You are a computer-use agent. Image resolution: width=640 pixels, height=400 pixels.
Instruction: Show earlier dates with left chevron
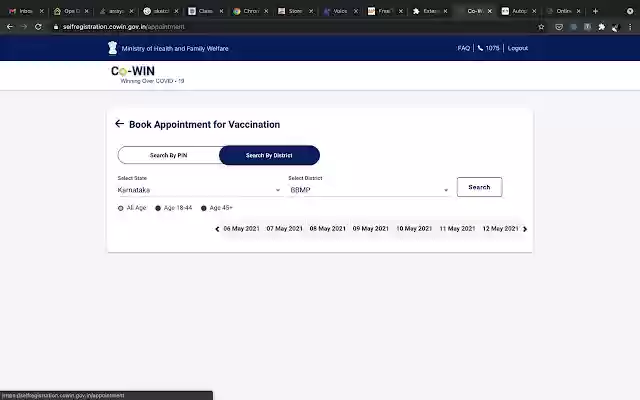click(x=217, y=229)
